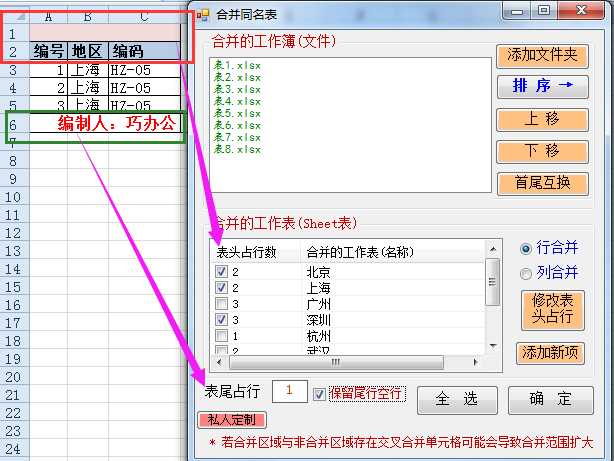Click the horizontal scrollbar right arrow
This screenshot has height=461, width=614.
click(x=475, y=362)
